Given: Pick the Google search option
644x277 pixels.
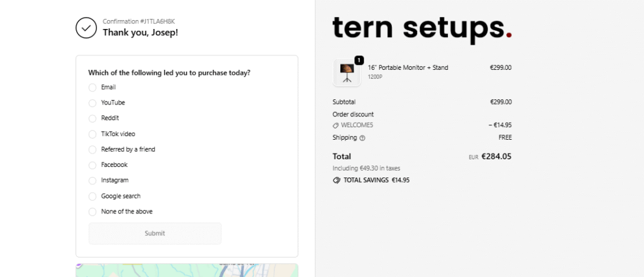Looking at the screenshot, I should click(92, 196).
